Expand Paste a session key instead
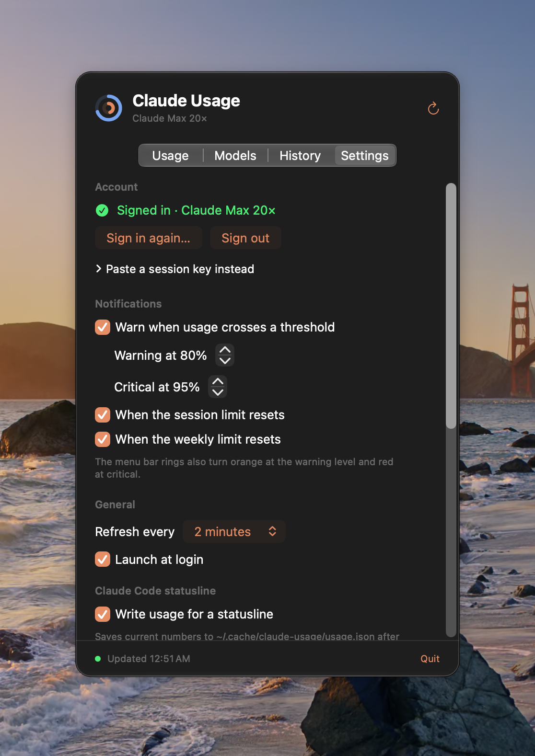The width and height of the screenshot is (535, 756). [x=174, y=269]
